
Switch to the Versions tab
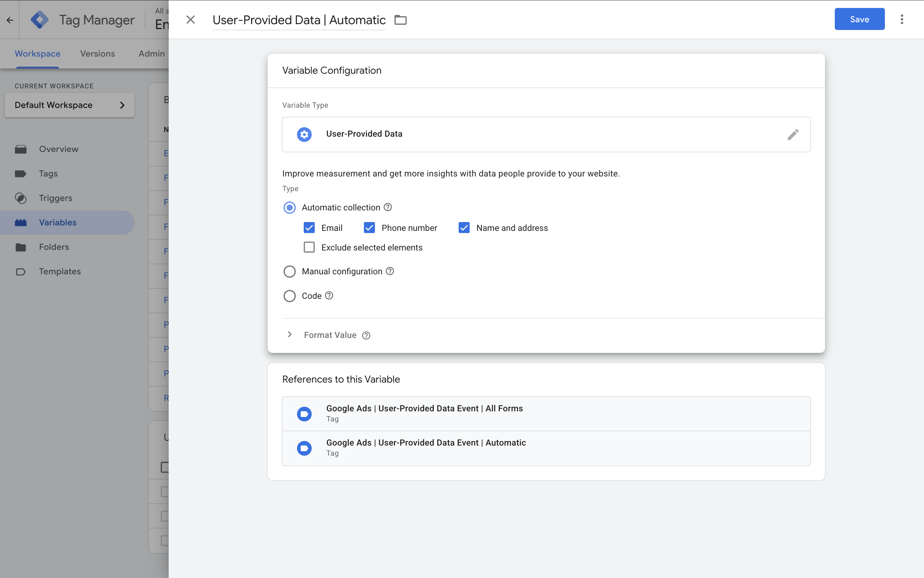(97, 54)
